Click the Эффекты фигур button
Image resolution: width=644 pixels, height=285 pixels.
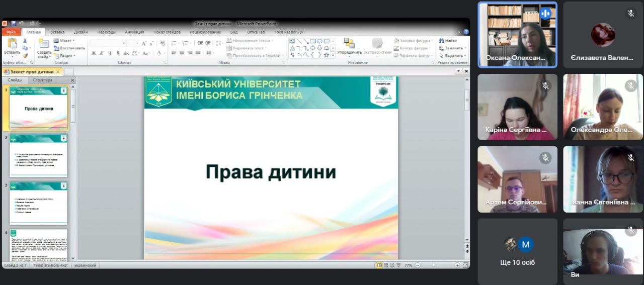[412, 56]
